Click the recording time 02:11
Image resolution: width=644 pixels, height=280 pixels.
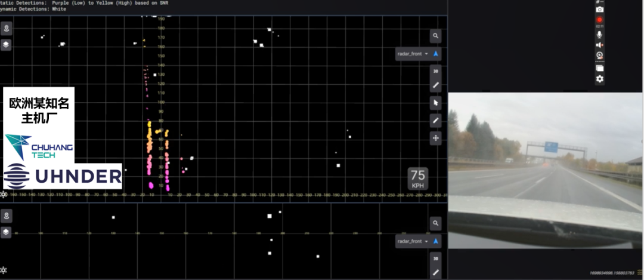click(600, 26)
